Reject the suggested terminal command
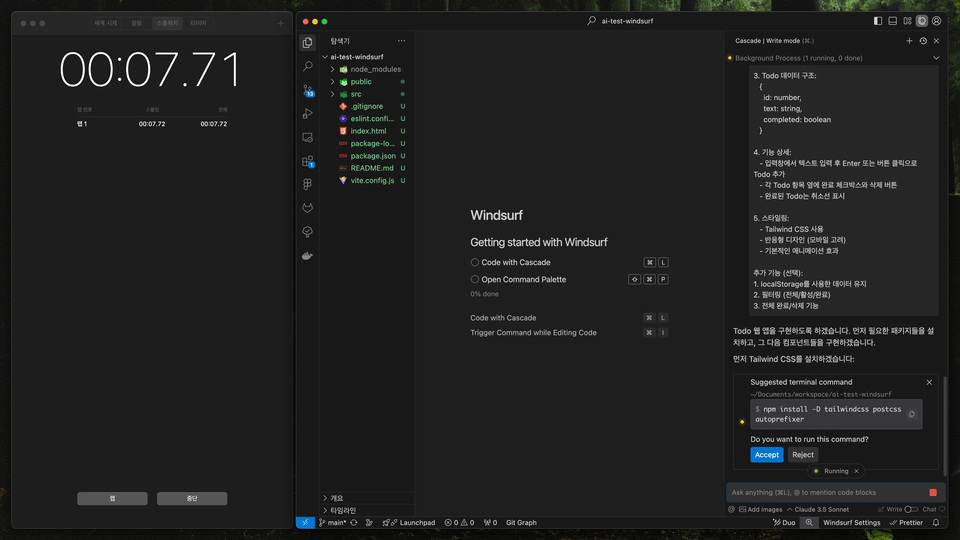Screen dimensions: 960x540 click(803, 455)
